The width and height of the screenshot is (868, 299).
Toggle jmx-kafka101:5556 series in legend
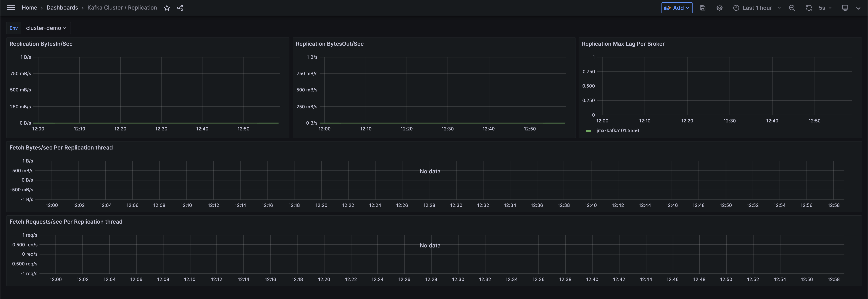[617, 130]
